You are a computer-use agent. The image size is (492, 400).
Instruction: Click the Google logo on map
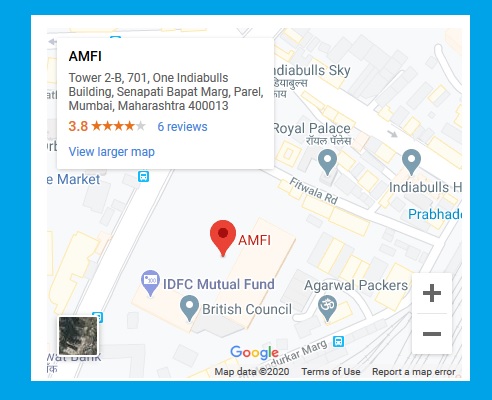click(254, 353)
